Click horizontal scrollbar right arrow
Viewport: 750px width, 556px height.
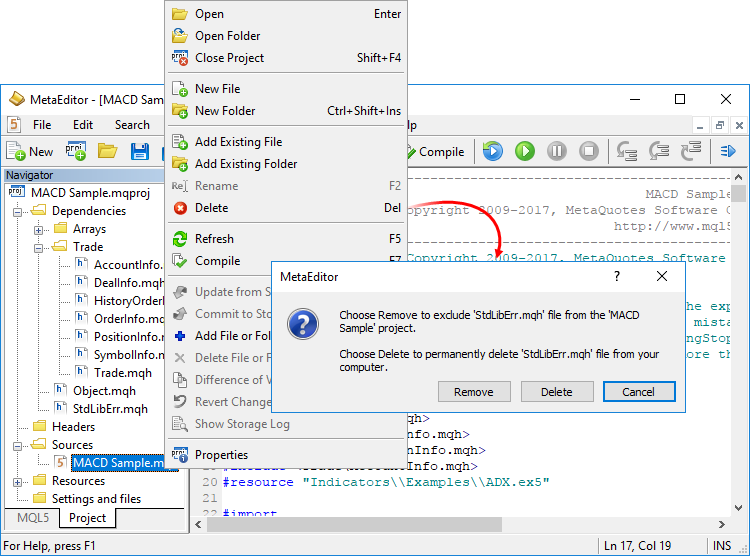point(722,524)
